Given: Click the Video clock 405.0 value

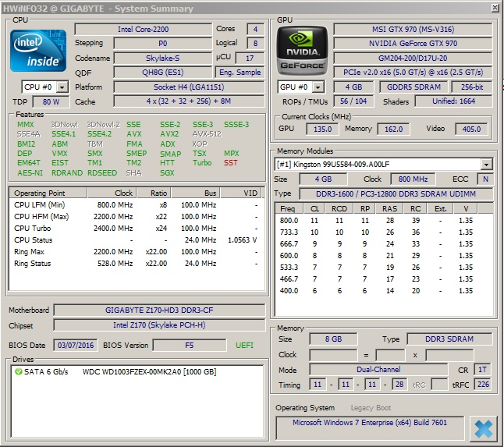Looking at the screenshot, I should click(x=471, y=129).
